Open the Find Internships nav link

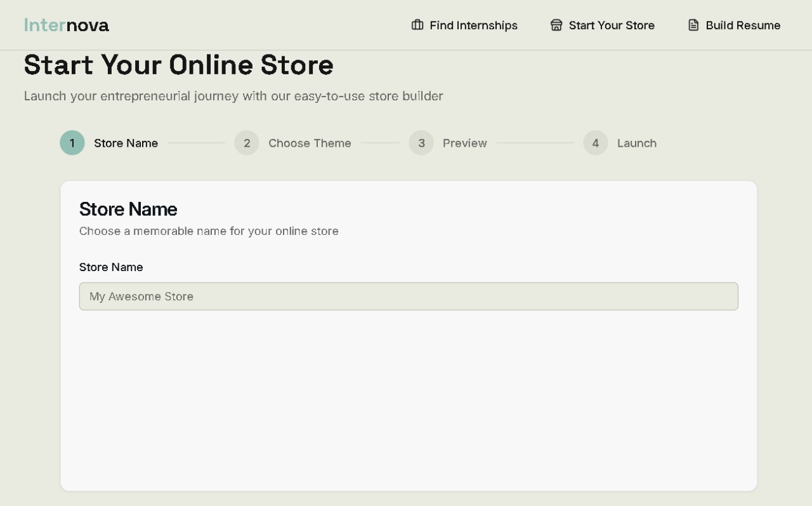pyautogui.click(x=473, y=25)
